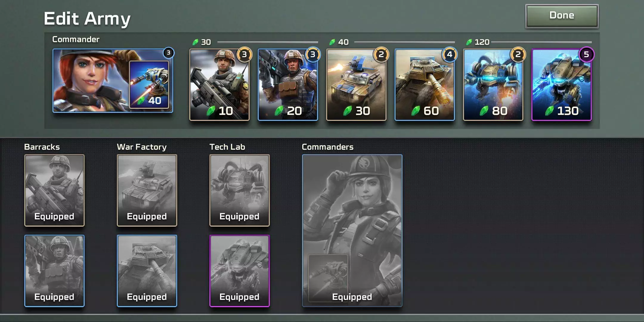Viewport: 644px width, 322px height.
Task: Tap the turret ability icon costing 40
Action: tap(149, 85)
